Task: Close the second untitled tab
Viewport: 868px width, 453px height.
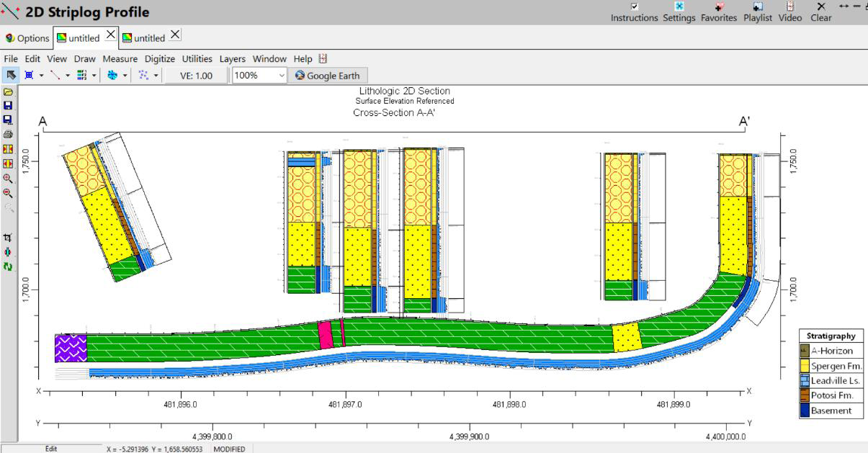Action: [175, 35]
